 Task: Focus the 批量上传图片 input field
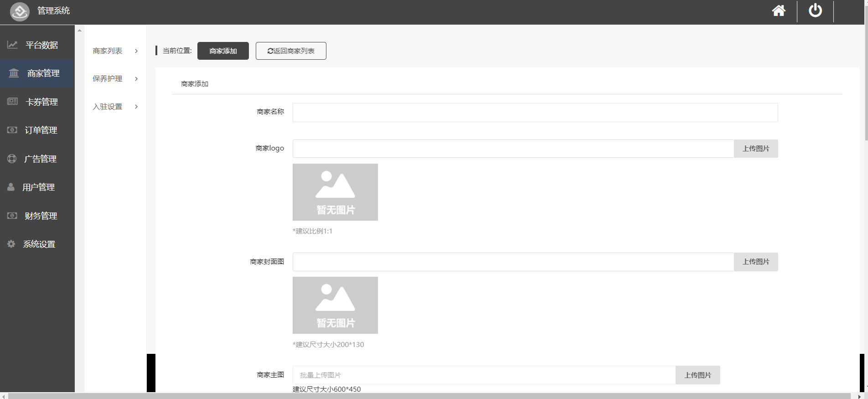point(484,375)
